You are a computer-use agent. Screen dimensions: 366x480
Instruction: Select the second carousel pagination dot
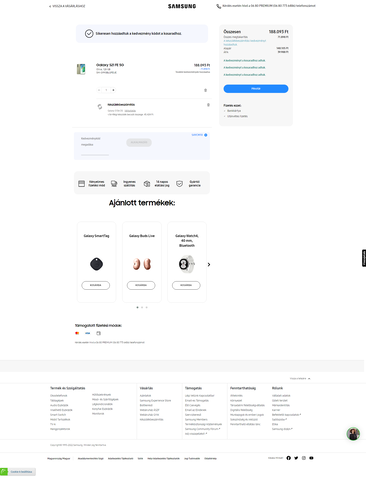[142, 307]
